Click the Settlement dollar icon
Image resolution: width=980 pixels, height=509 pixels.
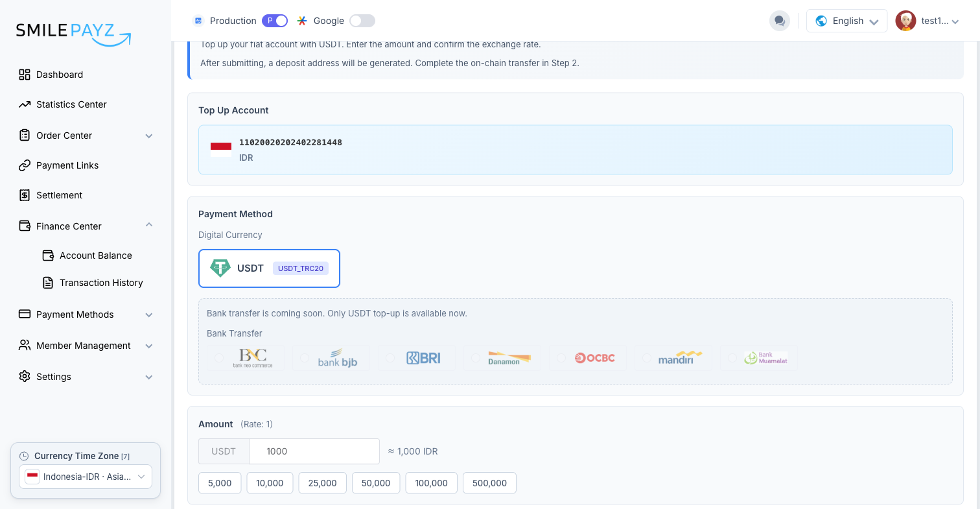click(25, 195)
